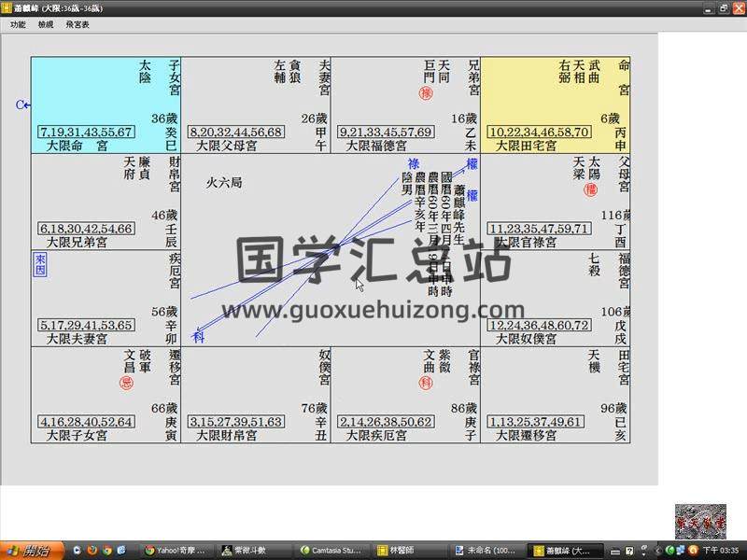This screenshot has width=747, height=560.
Task: Switch to 未命名 taskbar window
Action: pos(484,551)
